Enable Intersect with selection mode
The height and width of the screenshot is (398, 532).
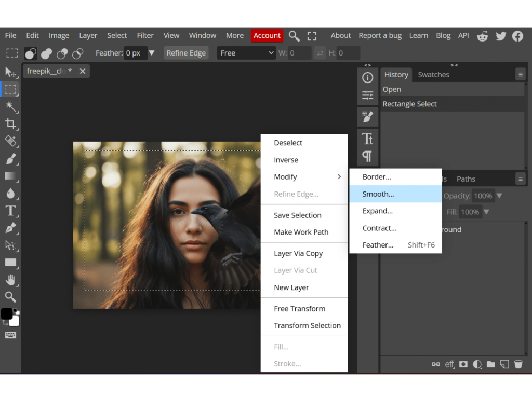pos(78,53)
